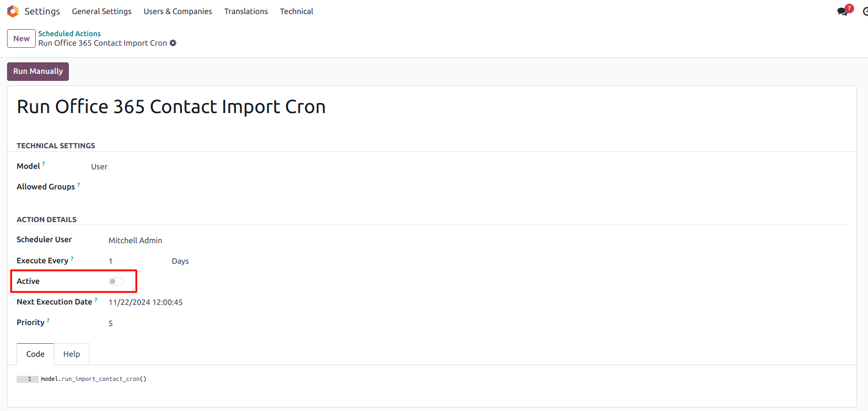Viewport: 868px width, 411px height.
Task: Open the Technical menu
Action: tap(296, 11)
